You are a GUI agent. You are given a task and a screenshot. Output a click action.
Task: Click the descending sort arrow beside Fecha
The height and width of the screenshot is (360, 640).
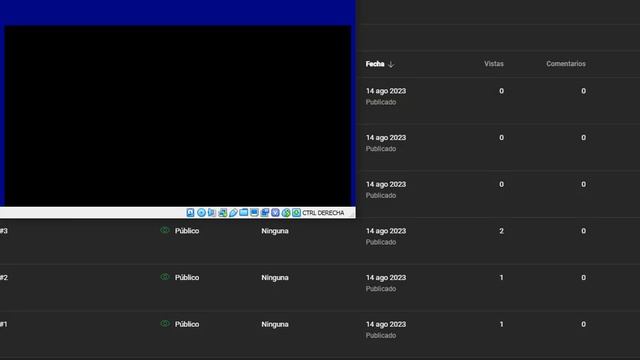pos(391,64)
